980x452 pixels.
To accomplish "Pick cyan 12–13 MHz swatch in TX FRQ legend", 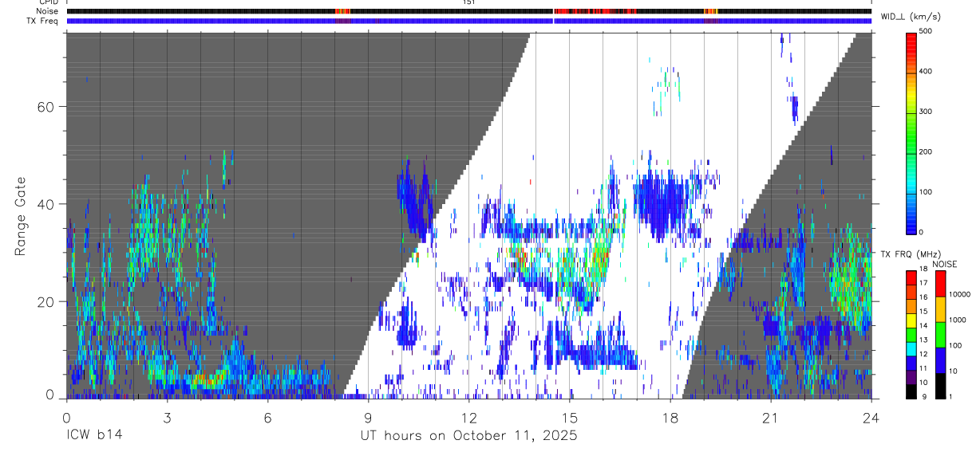I will pos(911,348).
